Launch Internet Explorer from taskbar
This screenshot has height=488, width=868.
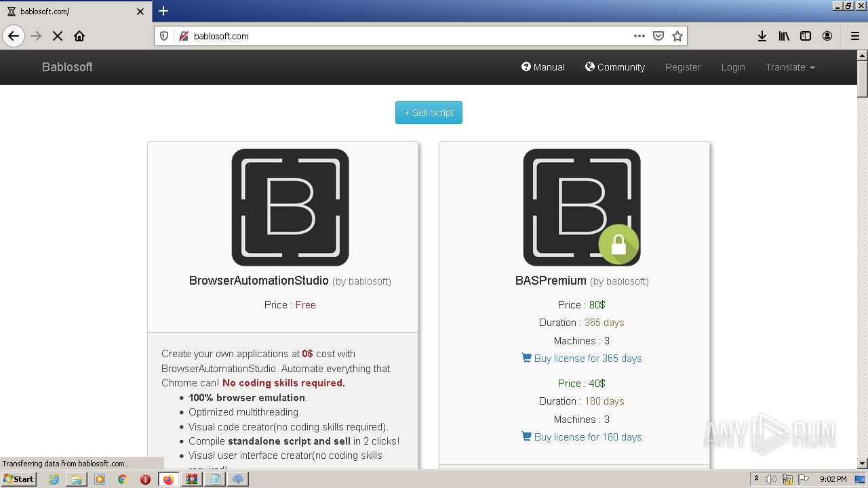click(54, 479)
